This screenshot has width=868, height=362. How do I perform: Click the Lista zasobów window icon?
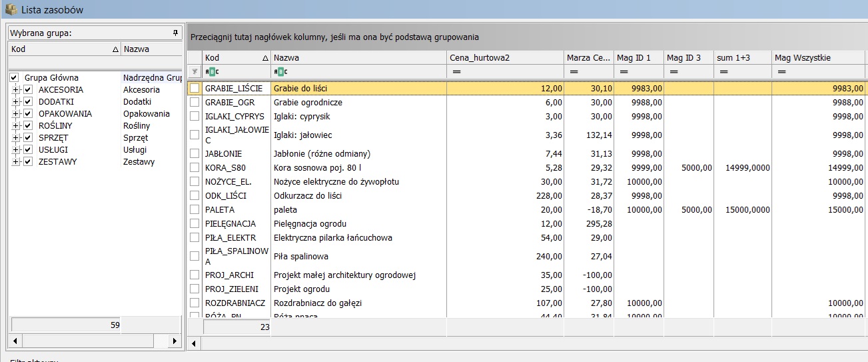pos(11,10)
